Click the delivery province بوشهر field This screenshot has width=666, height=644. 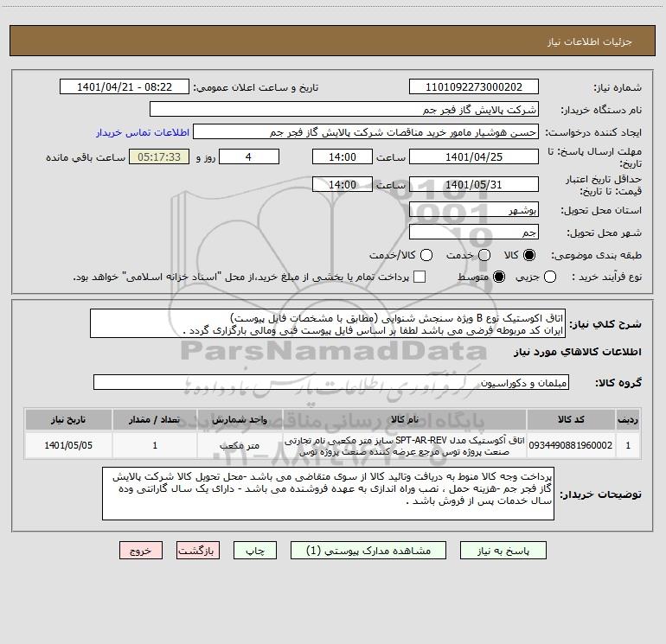pos(474,210)
